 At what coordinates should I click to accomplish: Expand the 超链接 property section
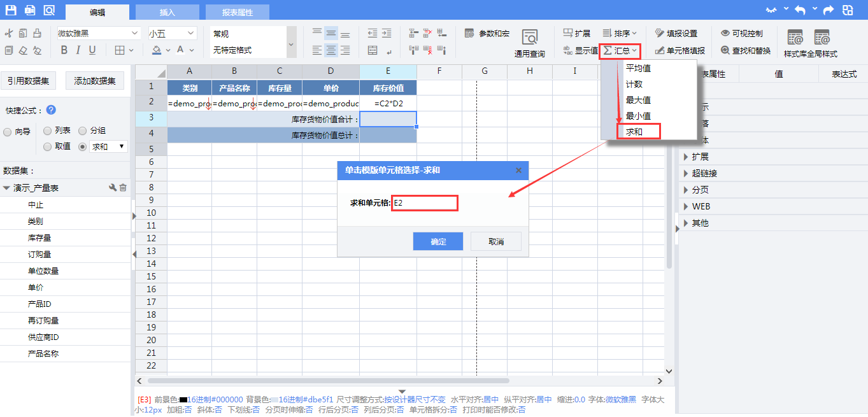[704, 173]
